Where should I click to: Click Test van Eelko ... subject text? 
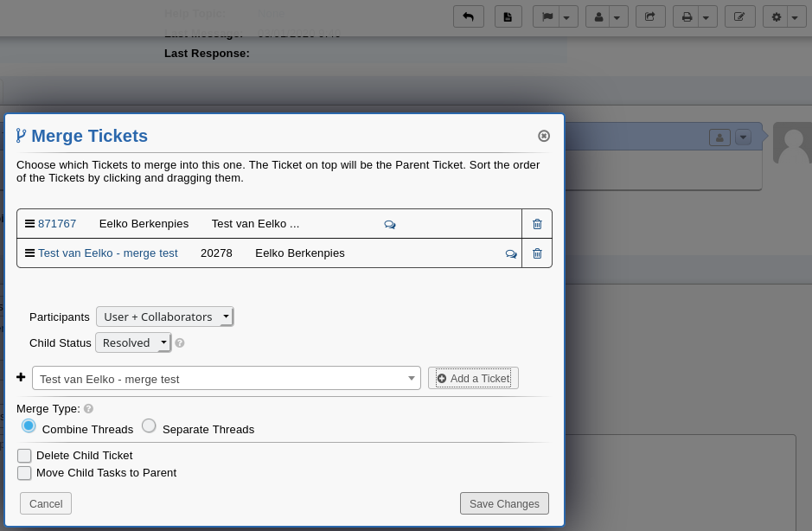click(255, 224)
